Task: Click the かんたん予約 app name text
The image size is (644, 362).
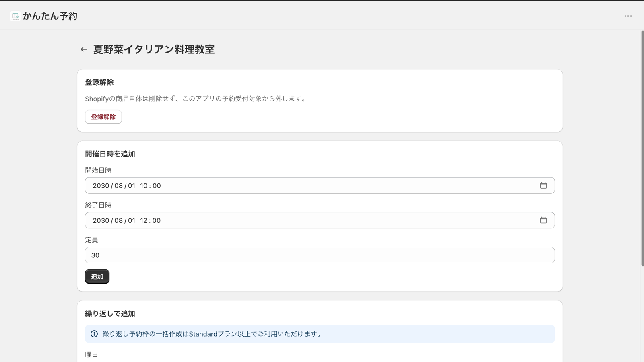Action: point(50,16)
